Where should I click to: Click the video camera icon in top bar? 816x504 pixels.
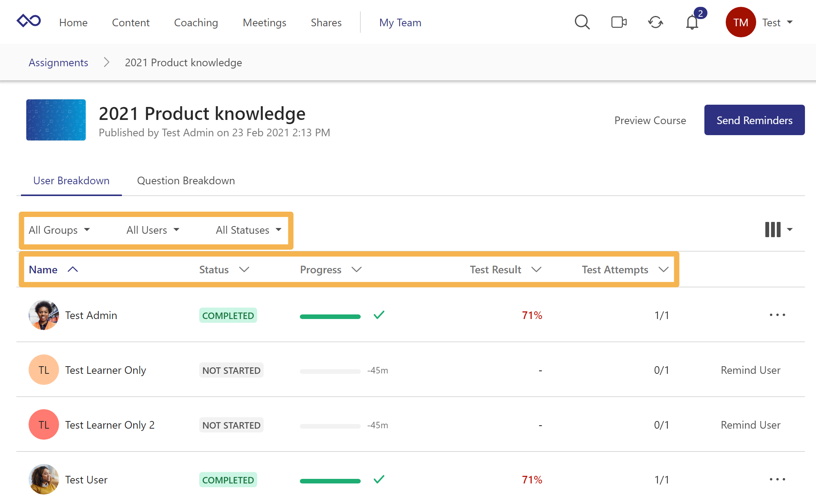[x=618, y=22]
